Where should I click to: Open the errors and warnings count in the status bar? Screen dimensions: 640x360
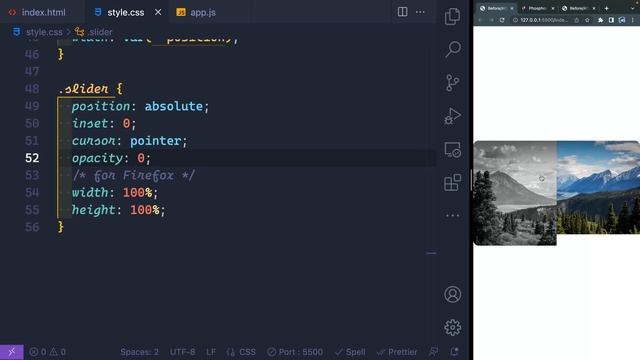coord(48,352)
